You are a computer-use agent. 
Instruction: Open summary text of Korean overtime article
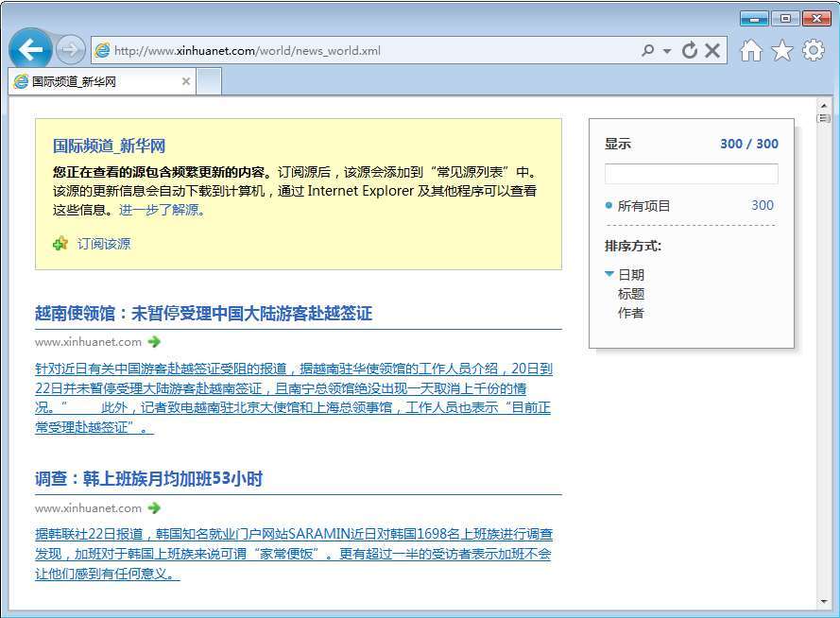point(294,554)
